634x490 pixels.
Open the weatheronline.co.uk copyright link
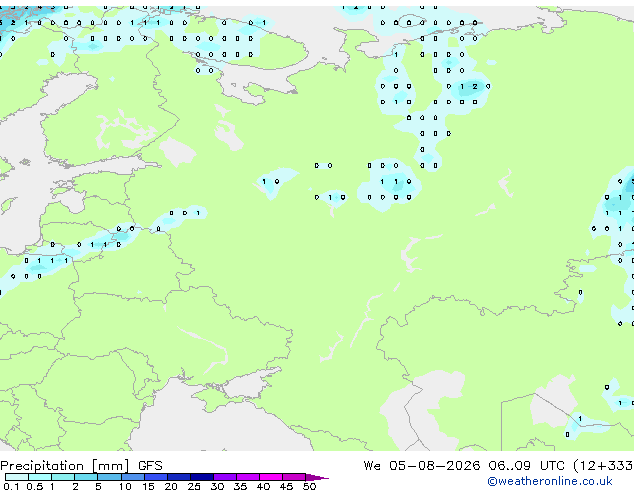point(549,481)
